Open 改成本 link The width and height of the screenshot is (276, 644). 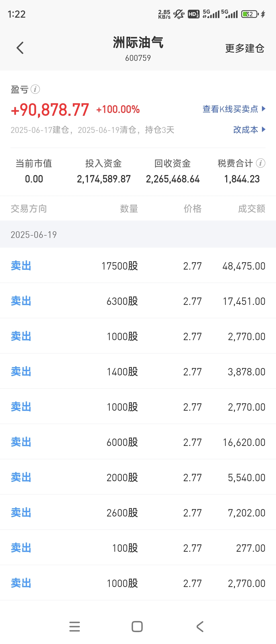coord(246,130)
